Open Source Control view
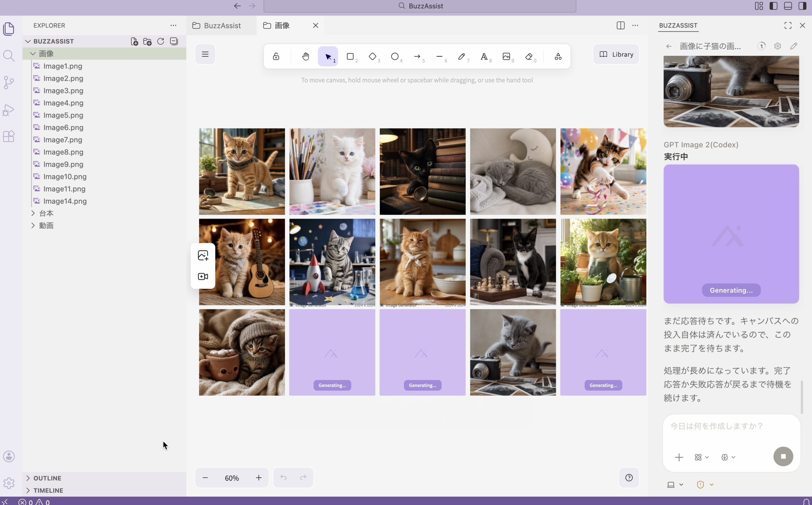Viewport: 812px width, 505px height. 9,82
